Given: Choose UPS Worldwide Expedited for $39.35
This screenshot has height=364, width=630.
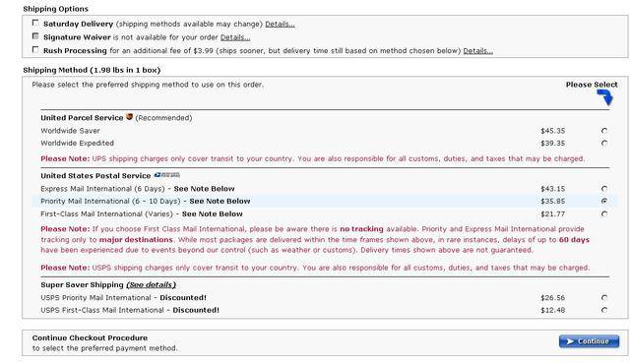Looking at the screenshot, I should pyautogui.click(x=604, y=143).
